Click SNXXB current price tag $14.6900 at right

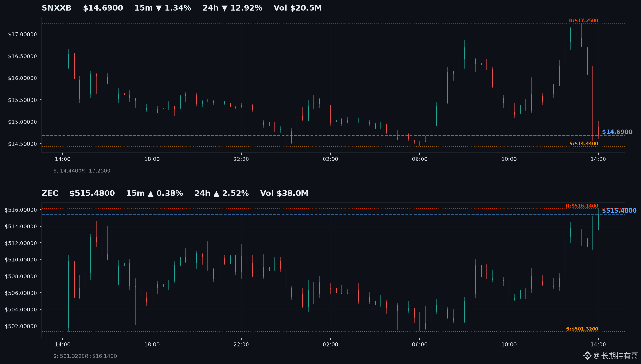[617, 132]
